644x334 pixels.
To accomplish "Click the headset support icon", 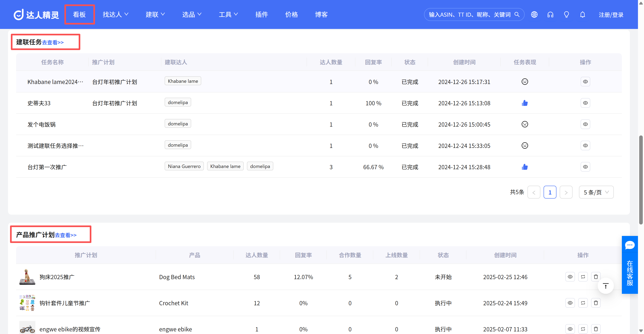I will pyautogui.click(x=550, y=14).
